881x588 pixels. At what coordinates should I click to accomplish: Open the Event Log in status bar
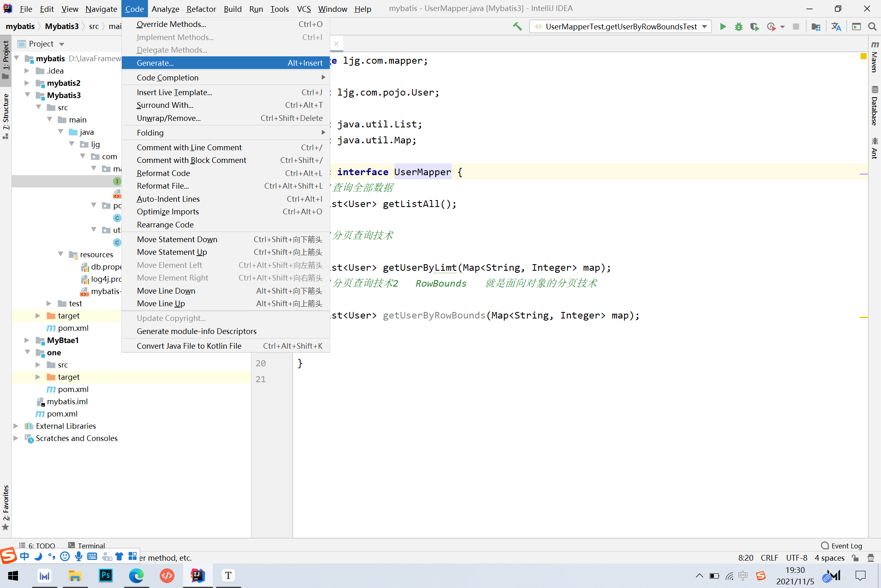(x=842, y=546)
